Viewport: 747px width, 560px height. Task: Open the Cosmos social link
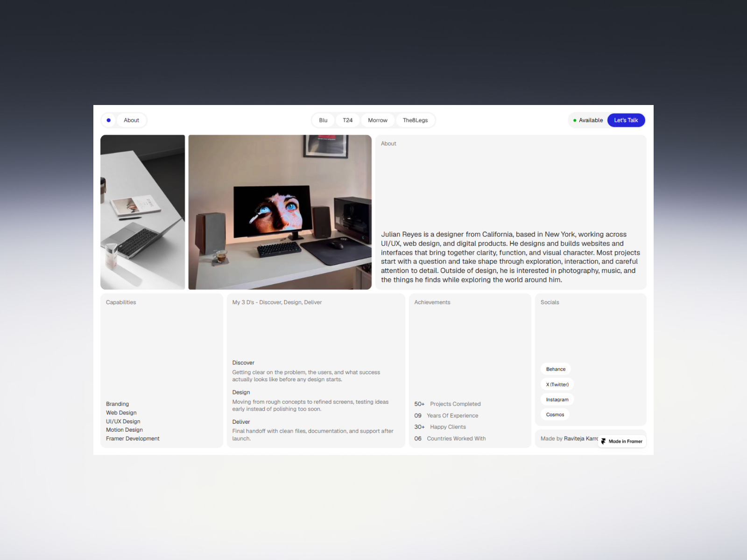[555, 414]
